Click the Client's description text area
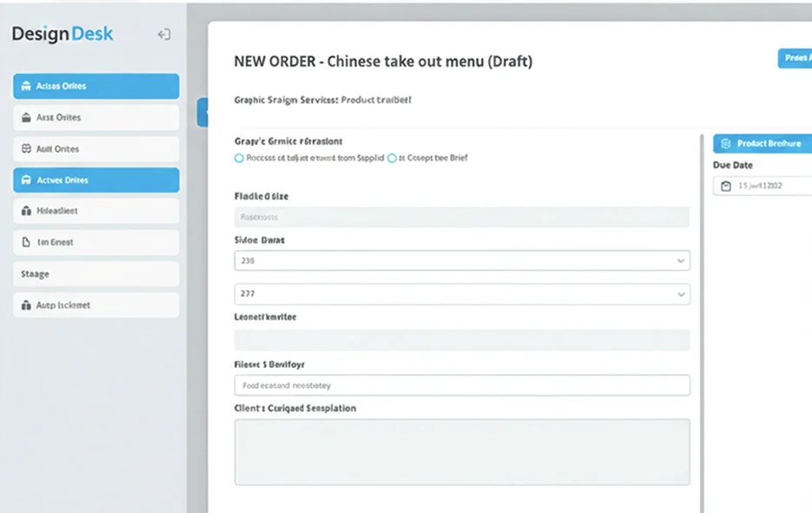The image size is (812, 513). [462, 452]
